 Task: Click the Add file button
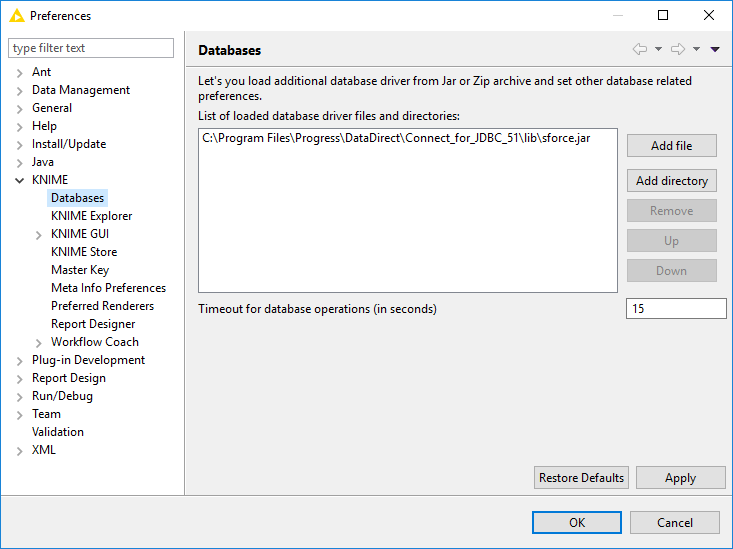(x=671, y=145)
